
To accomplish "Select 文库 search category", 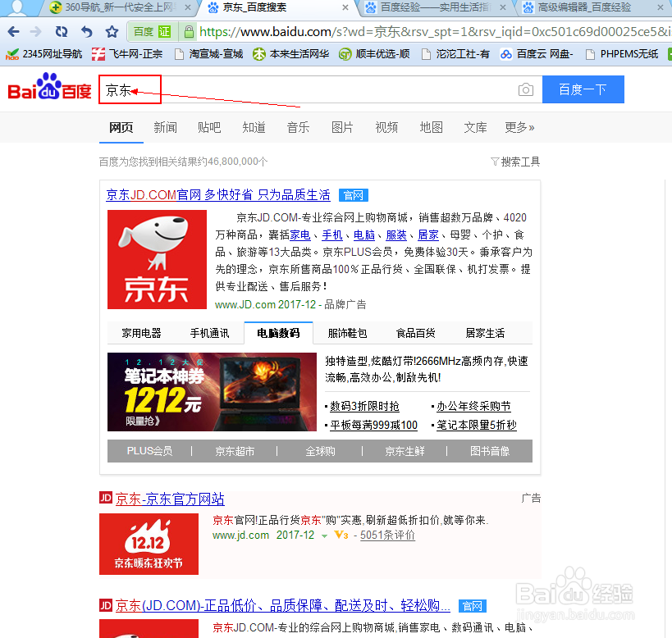I will point(475,127).
